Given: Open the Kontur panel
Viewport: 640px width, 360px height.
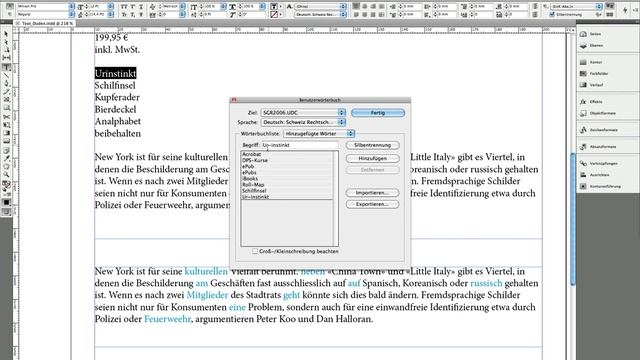Looking at the screenshot, I should 596,62.
